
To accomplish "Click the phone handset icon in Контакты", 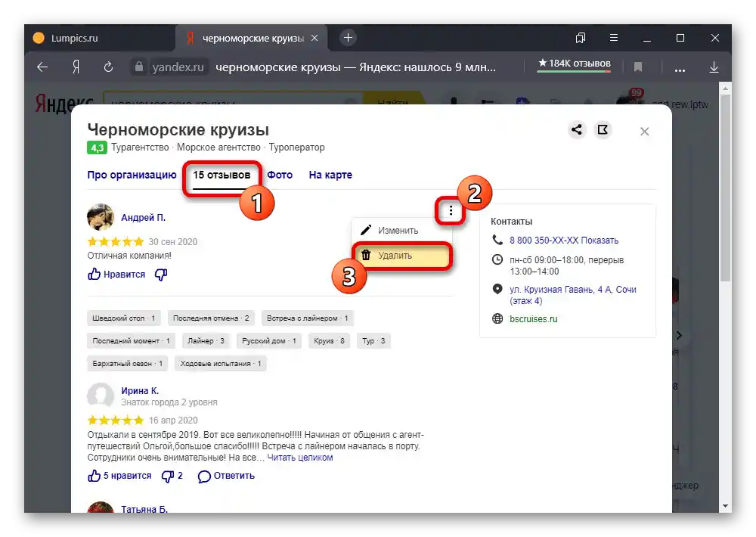I will click(x=497, y=240).
